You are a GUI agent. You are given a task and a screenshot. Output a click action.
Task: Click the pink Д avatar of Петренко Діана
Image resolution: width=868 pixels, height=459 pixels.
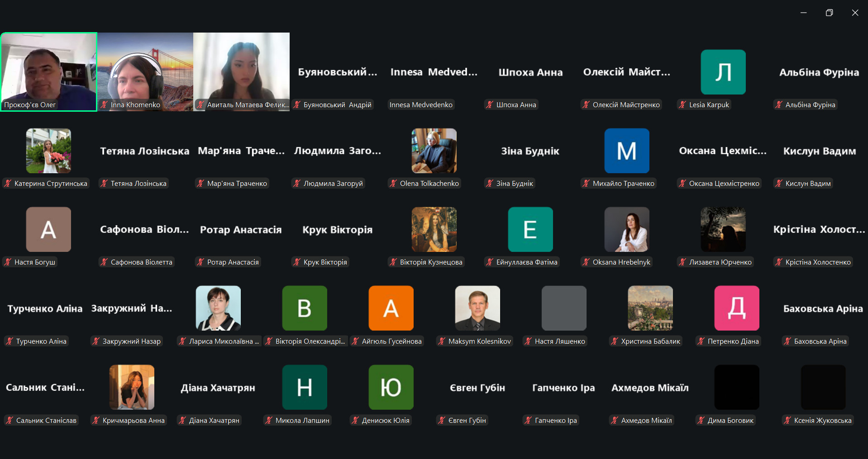click(x=737, y=308)
